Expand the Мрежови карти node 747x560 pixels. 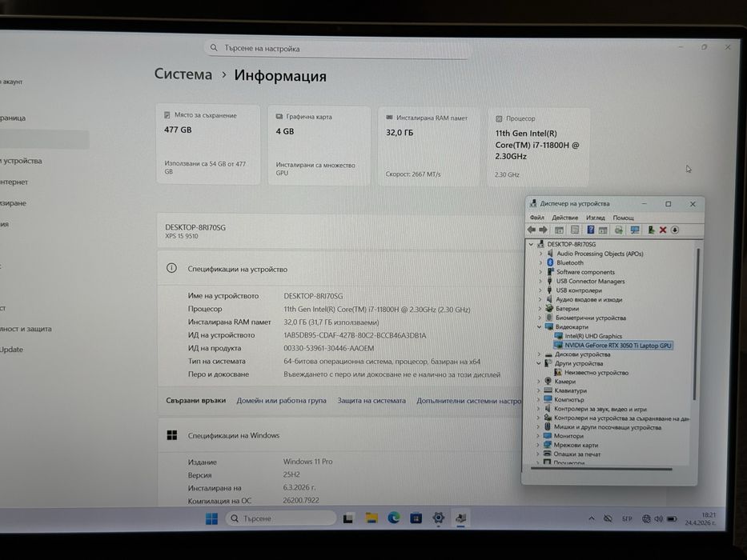538,445
